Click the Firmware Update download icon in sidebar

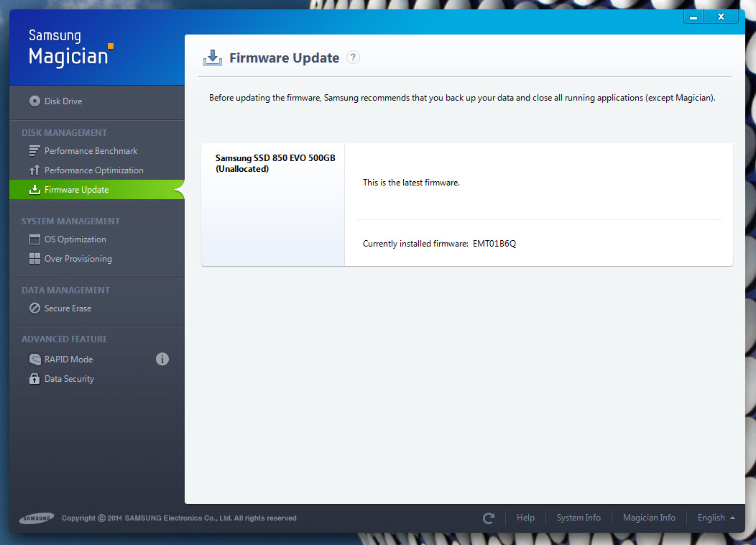coord(34,190)
